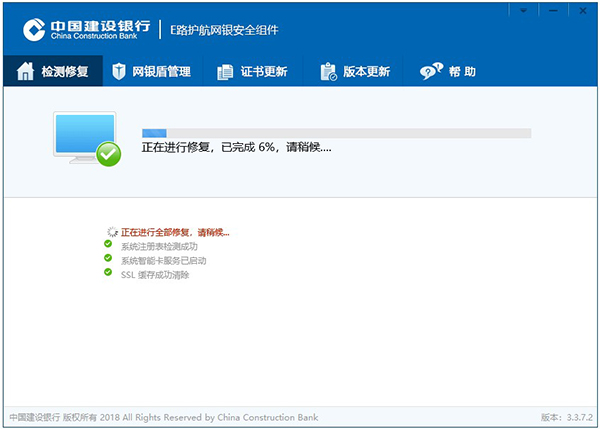Screen dimensions: 600x429
Task: Click the question bubble icon for 帮助
Action: point(431,72)
